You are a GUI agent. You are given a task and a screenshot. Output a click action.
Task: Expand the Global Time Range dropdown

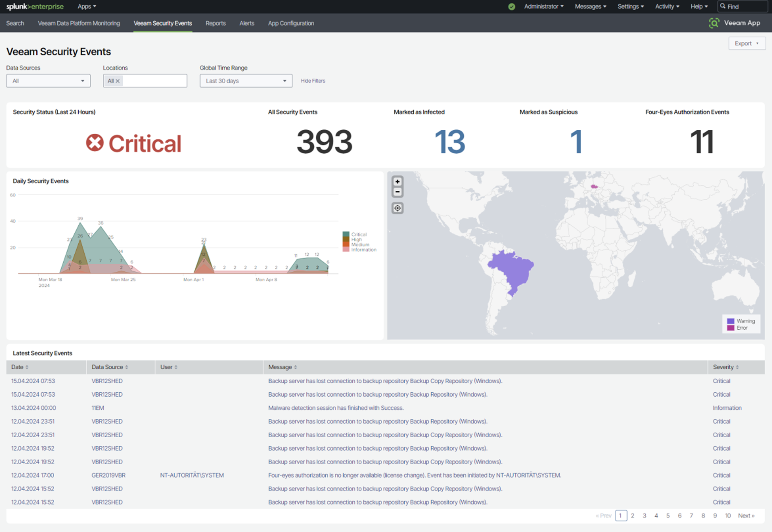[x=246, y=81]
